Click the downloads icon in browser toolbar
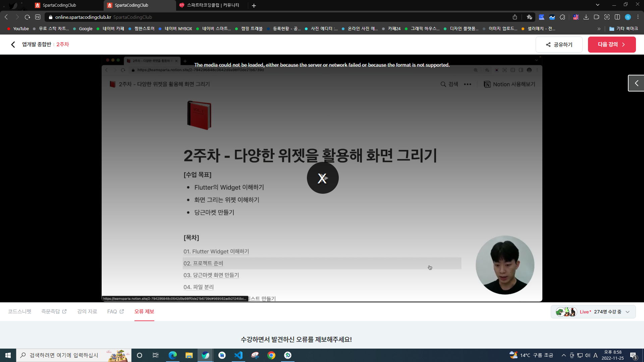 (586, 17)
